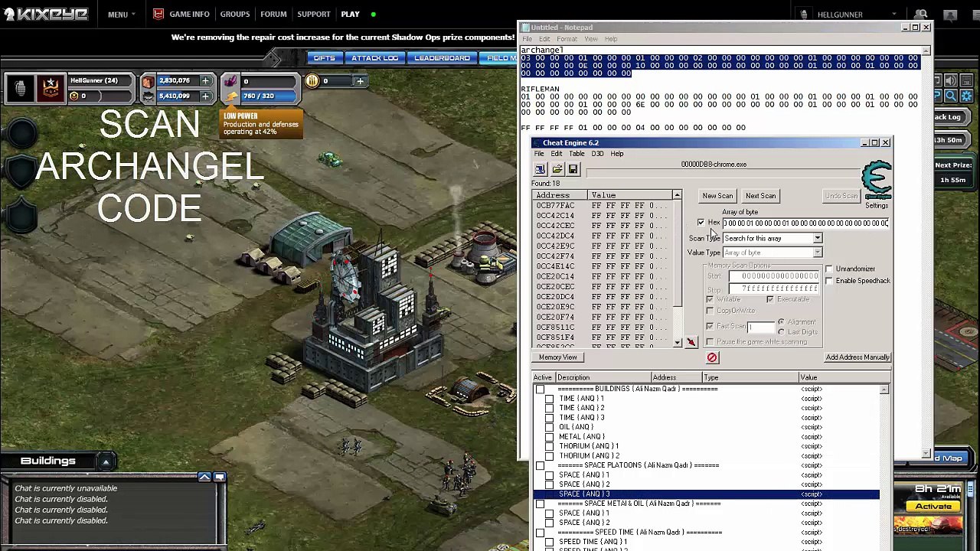This screenshot has height=551, width=980.
Task: Activate the THORIUM { ANQ } 1 checkbox
Action: click(x=549, y=446)
